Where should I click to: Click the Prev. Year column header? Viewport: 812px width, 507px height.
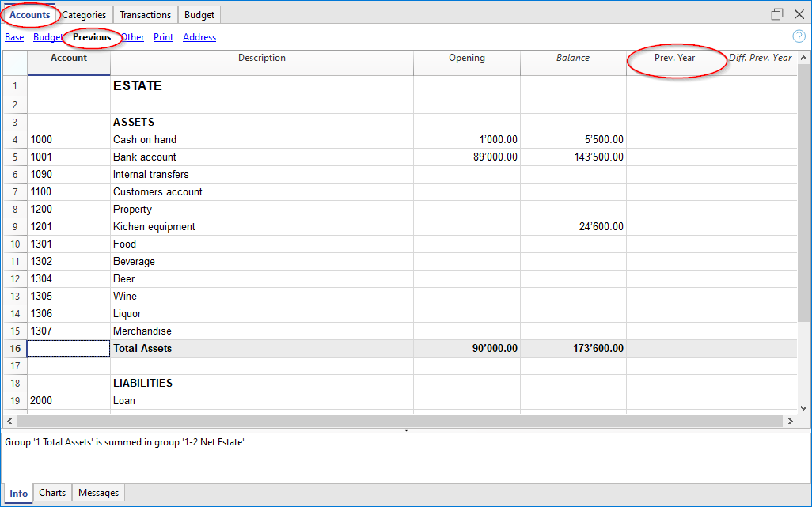click(674, 58)
